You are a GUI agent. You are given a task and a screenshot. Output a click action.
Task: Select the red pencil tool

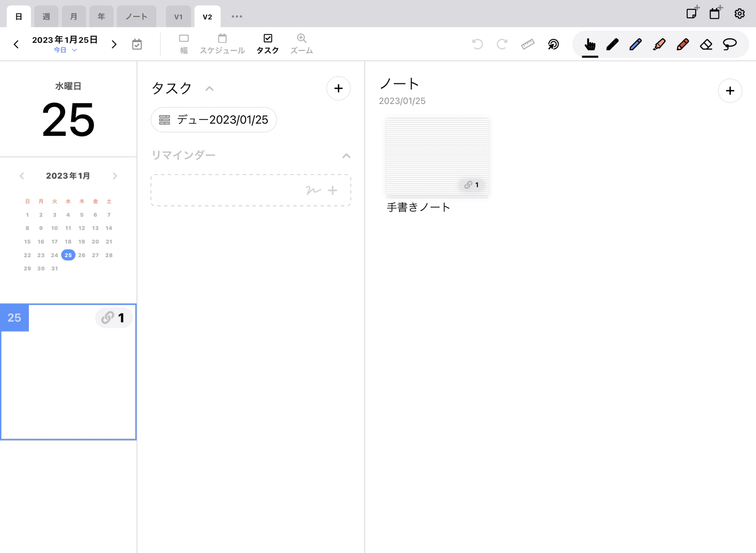coord(683,44)
